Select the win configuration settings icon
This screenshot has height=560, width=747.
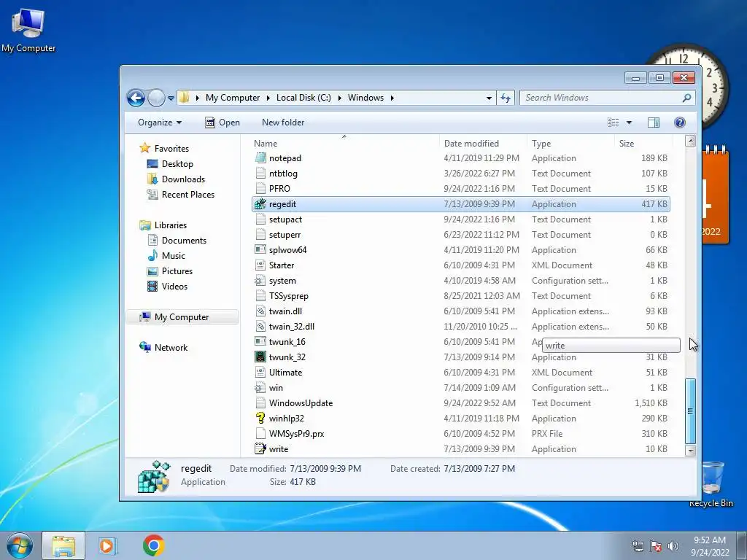[x=260, y=388]
